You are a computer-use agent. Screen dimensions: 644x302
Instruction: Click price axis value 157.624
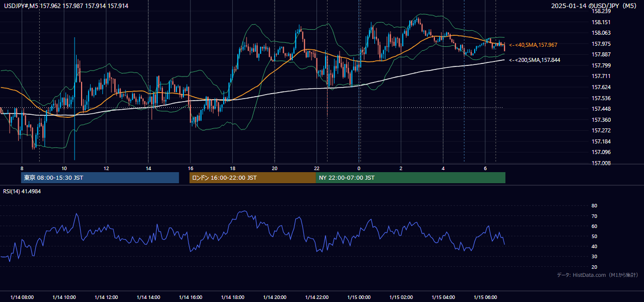pos(602,88)
